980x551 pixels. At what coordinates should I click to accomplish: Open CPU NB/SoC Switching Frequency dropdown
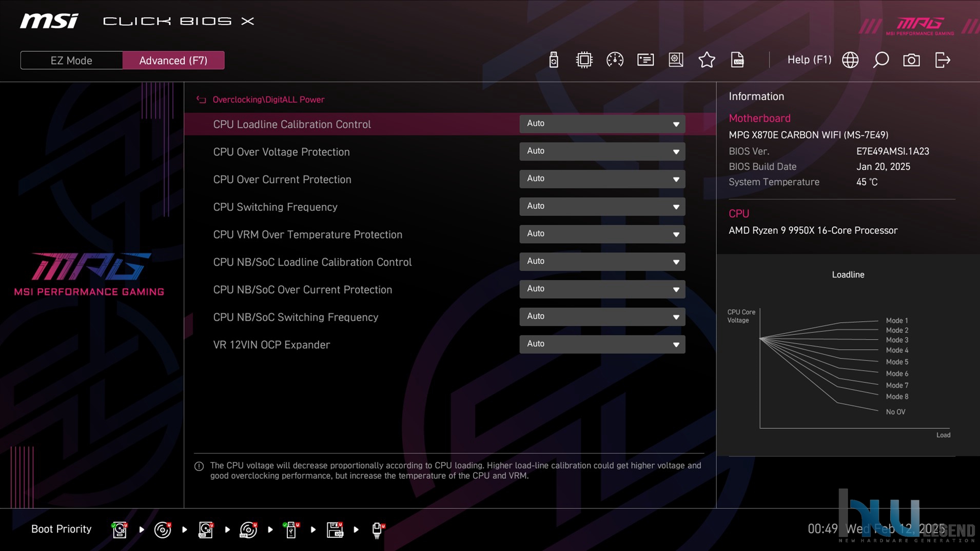tap(602, 317)
